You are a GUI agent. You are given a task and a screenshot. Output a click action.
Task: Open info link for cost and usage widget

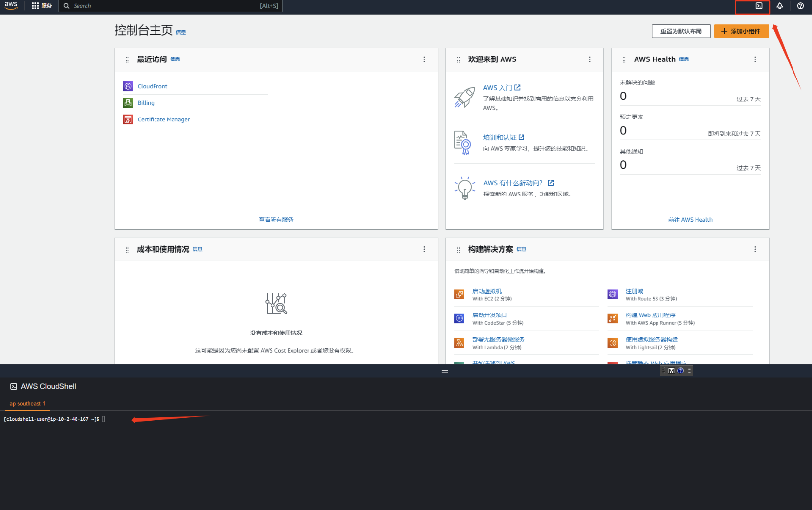point(197,249)
